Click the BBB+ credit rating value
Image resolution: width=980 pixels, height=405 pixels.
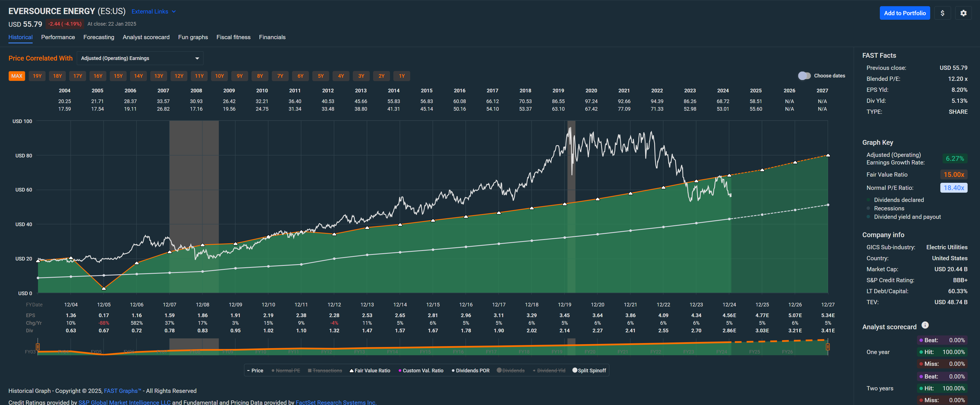[960, 280]
